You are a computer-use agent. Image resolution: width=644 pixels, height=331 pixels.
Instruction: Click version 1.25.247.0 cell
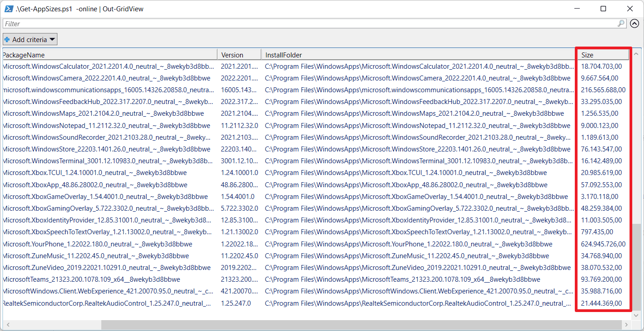pos(236,303)
